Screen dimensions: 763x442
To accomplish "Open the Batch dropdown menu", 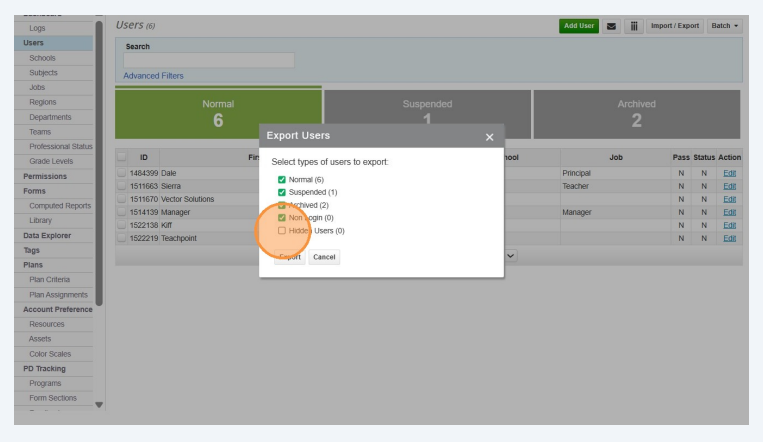I will (x=725, y=26).
